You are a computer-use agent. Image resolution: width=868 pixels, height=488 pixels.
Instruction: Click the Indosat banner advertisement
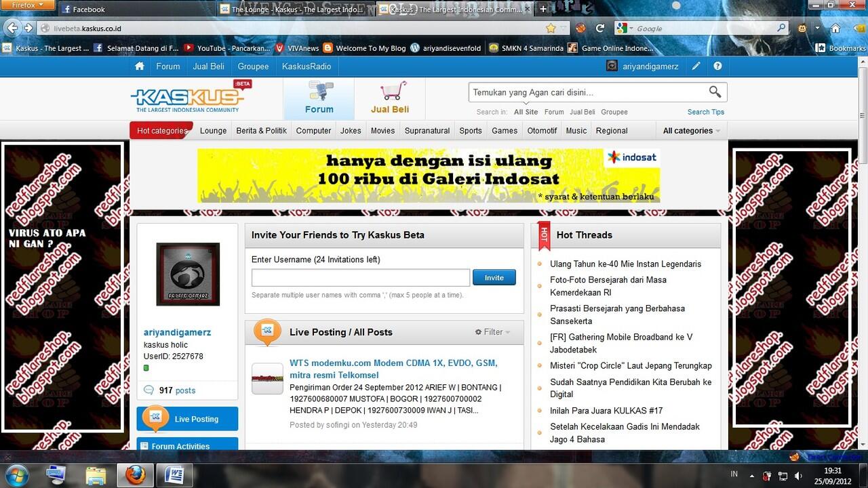click(429, 176)
